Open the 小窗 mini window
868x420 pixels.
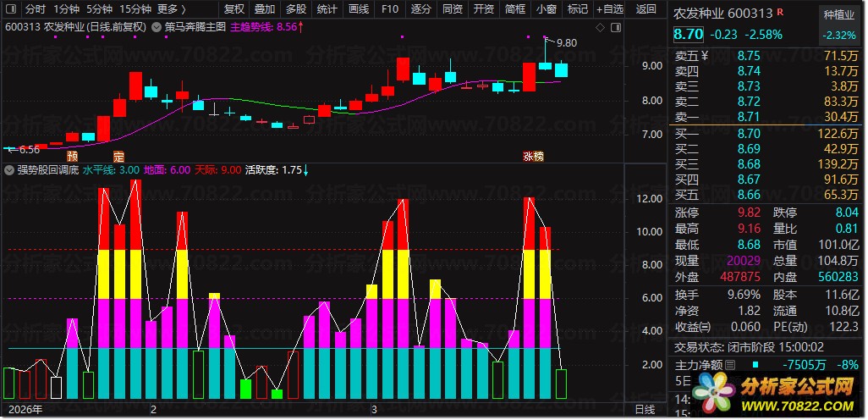click(x=547, y=8)
